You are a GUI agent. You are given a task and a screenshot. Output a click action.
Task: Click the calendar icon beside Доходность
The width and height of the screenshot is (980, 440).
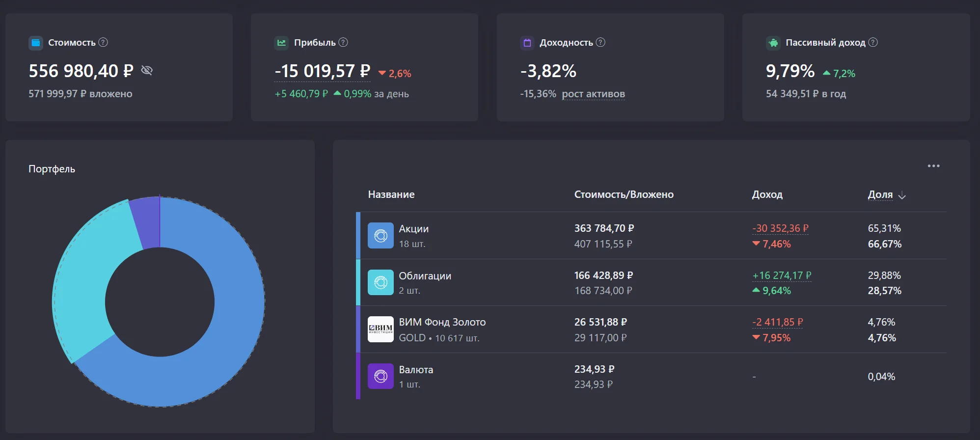coord(527,43)
